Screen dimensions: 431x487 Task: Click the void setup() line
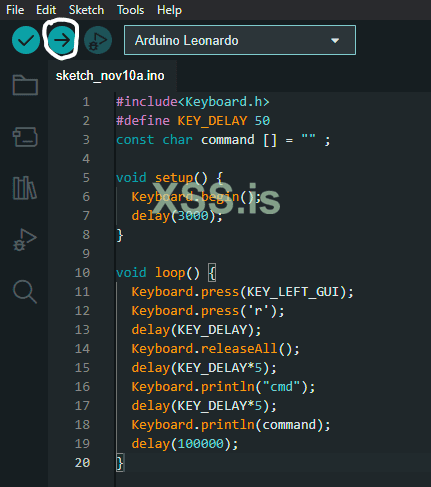click(169, 178)
